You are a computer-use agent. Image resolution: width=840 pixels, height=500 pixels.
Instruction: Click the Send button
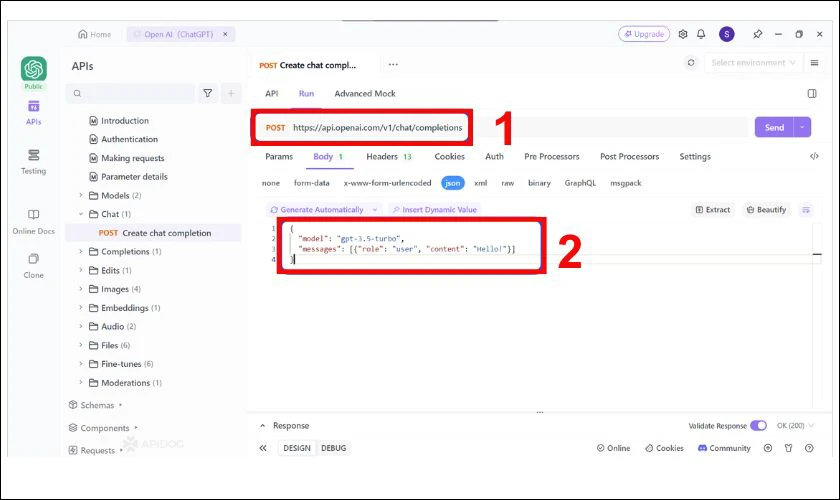coord(774,128)
